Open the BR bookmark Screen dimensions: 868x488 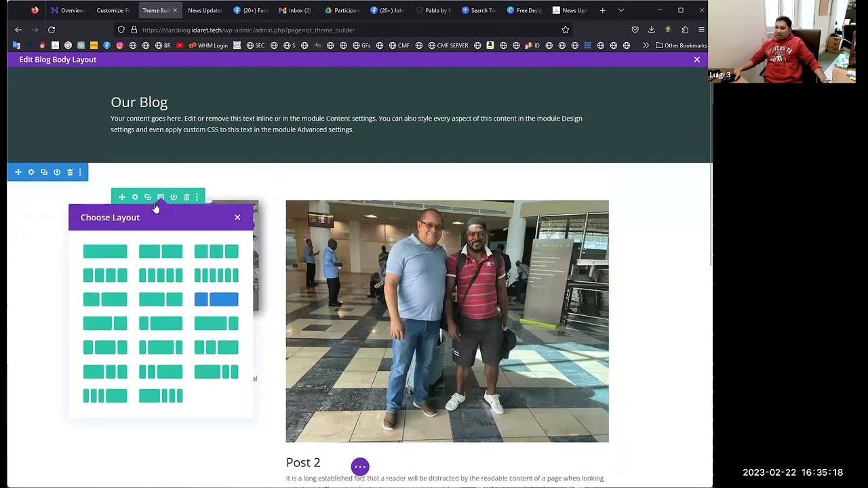click(163, 45)
